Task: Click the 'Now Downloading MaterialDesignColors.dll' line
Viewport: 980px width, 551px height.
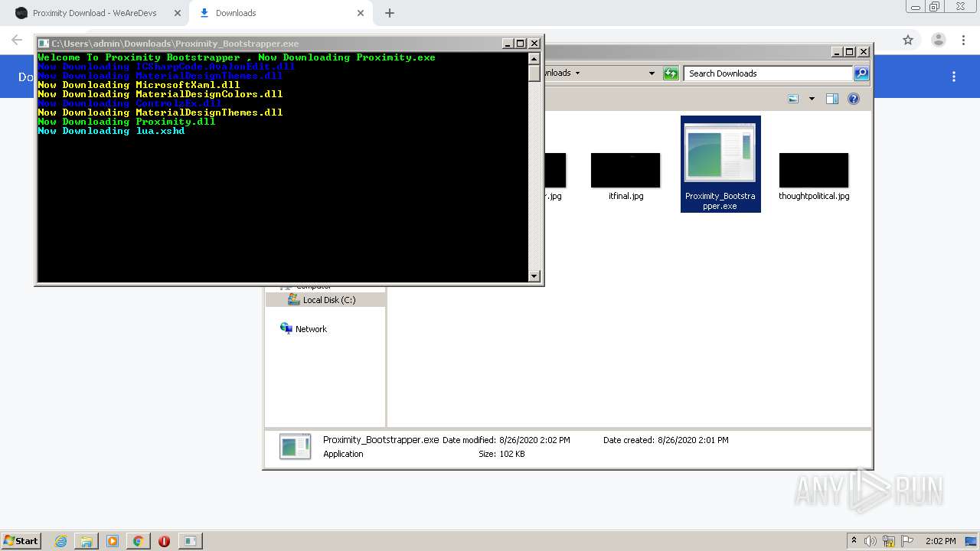Action: click(160, 94)
